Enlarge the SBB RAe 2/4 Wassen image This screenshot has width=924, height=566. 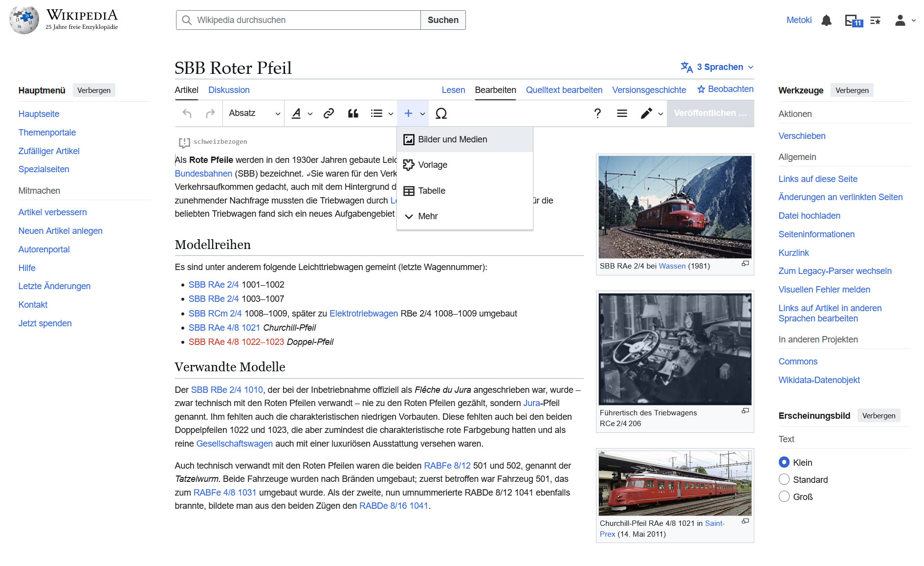click(x=745, y=264)
